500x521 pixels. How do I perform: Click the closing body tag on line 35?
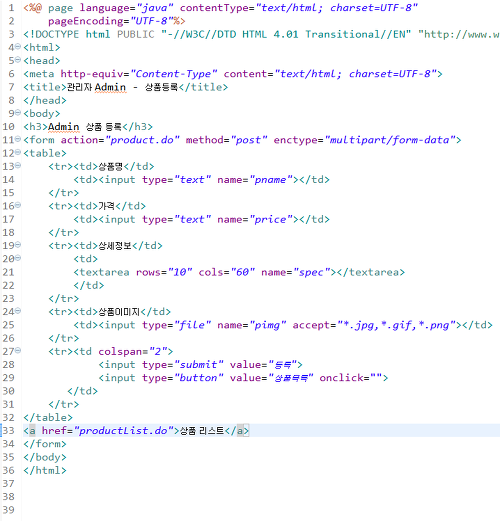point(45,457)
